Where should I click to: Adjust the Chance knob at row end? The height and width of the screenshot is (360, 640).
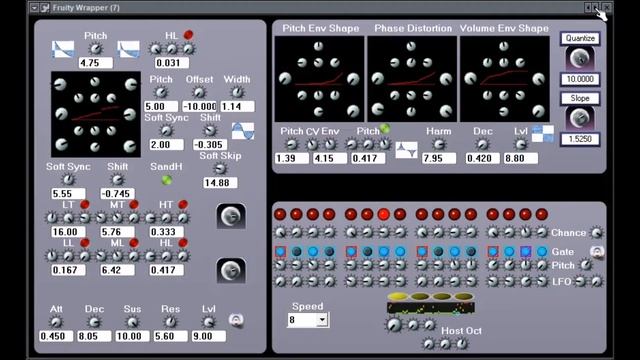coord(597,233)
